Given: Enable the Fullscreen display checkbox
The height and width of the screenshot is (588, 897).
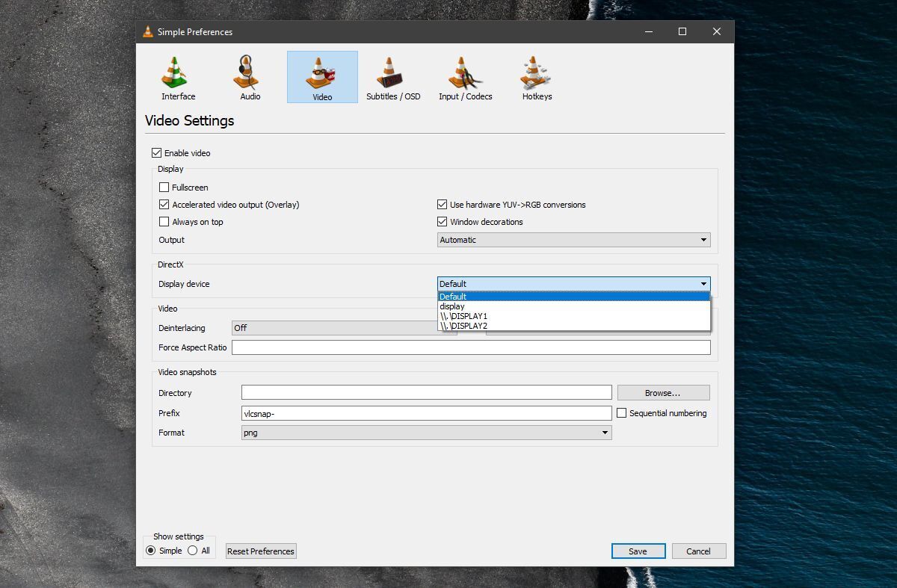Looking at the screenshot, I should 164,187.
